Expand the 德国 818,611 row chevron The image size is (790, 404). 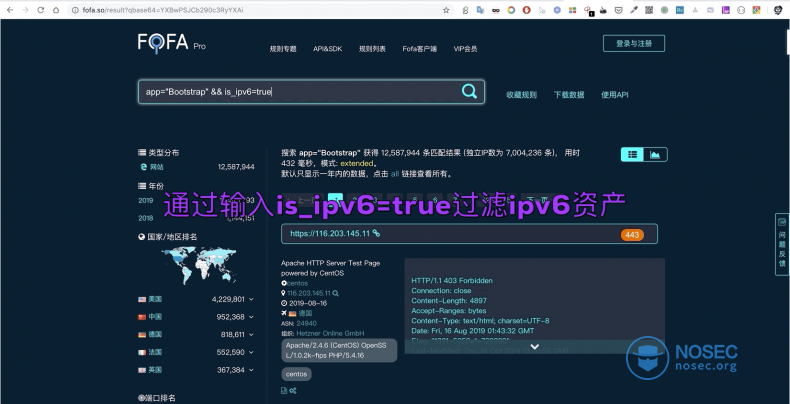(251, 334)
